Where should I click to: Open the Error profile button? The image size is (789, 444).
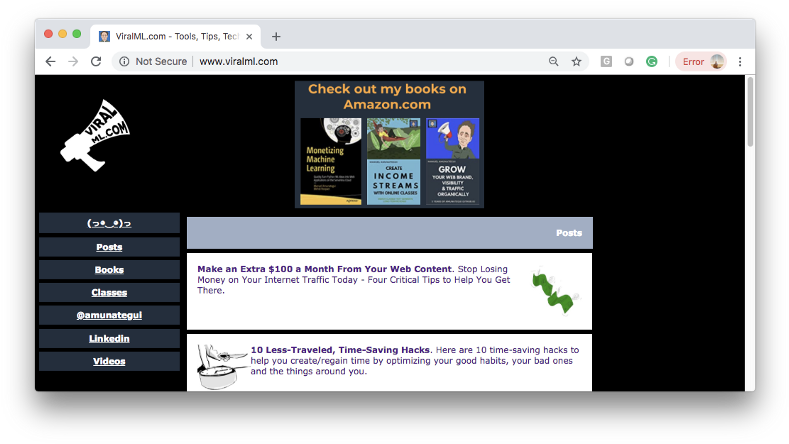[x=701, y=61]
